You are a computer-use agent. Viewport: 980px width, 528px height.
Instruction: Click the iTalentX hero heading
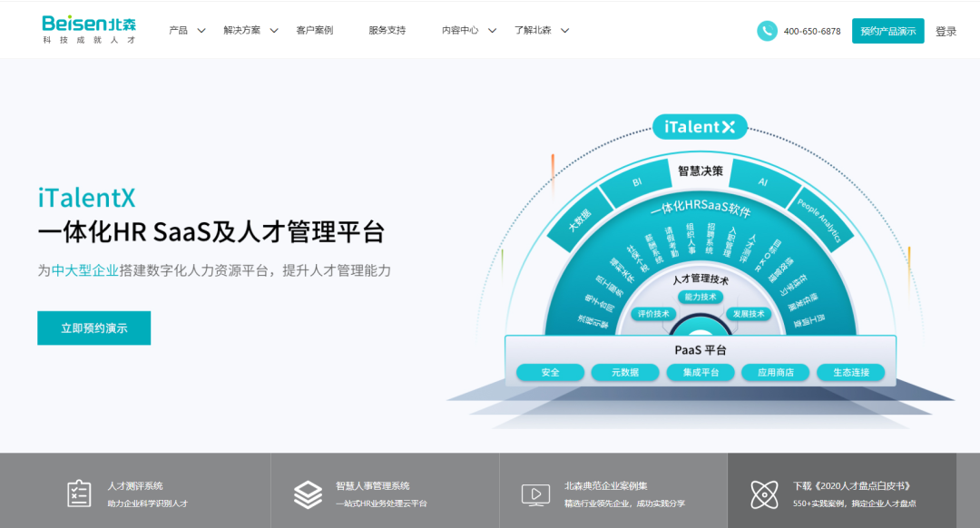pyautogui.click(x=86, y=198)
